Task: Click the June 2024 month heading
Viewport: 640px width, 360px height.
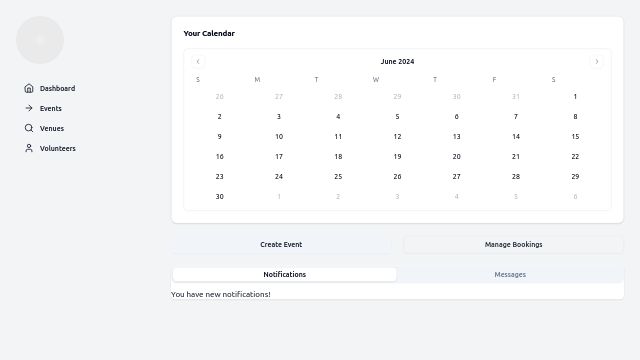Action: [x=398, y=62]
